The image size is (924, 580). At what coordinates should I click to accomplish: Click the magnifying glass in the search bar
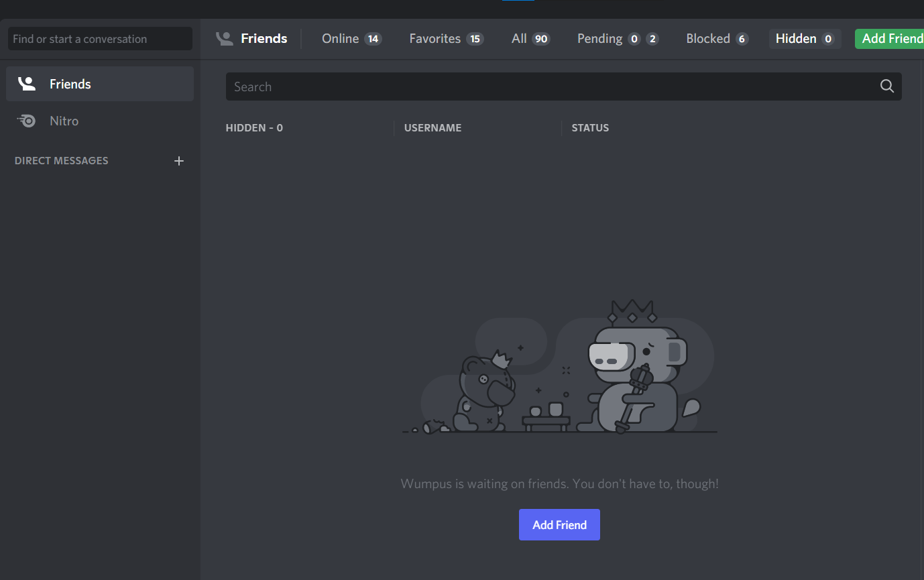(x=886, y=86)
